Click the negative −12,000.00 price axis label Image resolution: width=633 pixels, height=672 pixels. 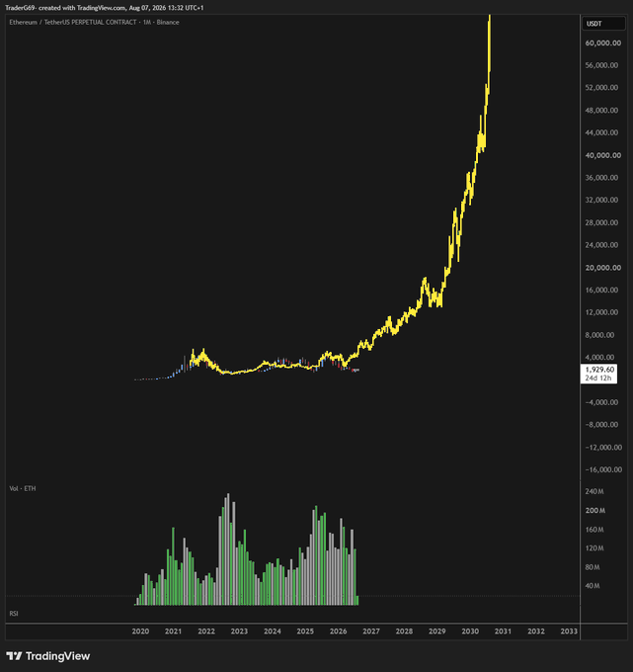603,447
